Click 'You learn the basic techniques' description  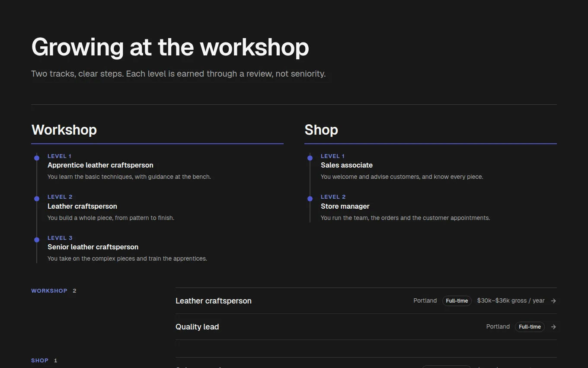pyautogui.click(x=129, y=177)
